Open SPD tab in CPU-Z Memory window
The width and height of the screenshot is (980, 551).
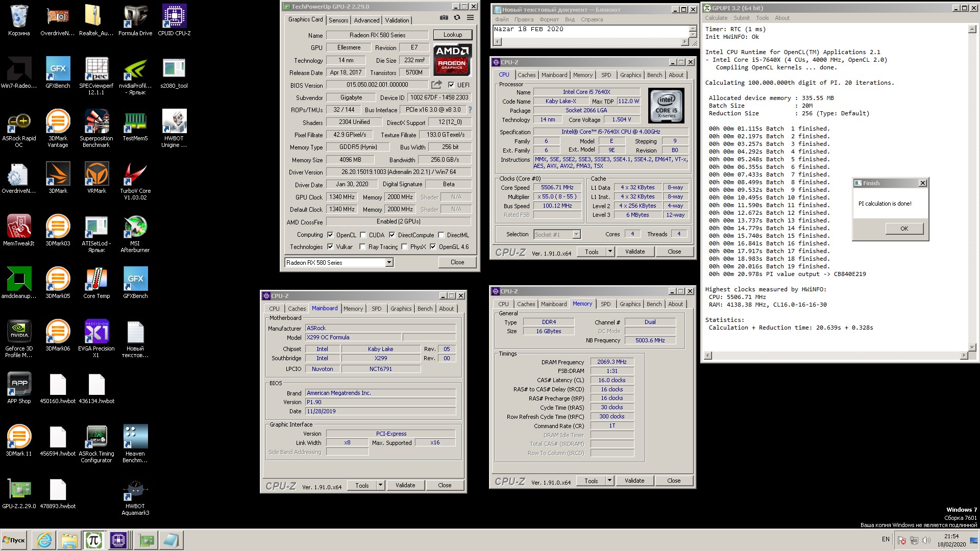605,304
